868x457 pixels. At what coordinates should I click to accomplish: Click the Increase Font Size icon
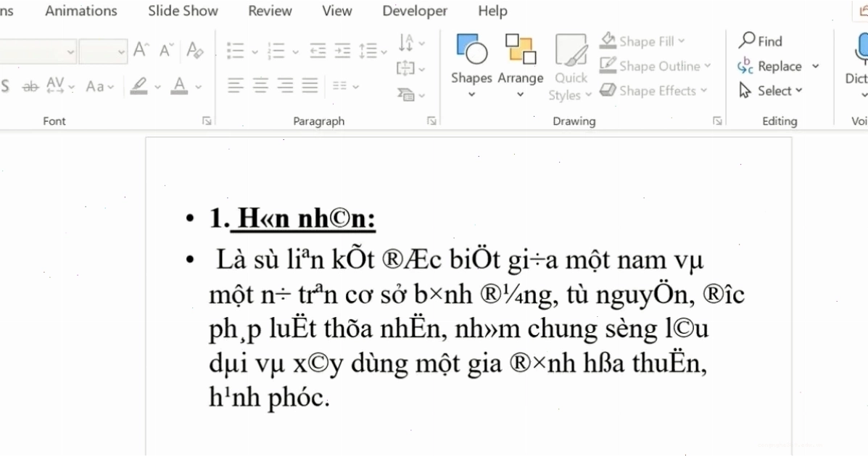pos(141,50)
